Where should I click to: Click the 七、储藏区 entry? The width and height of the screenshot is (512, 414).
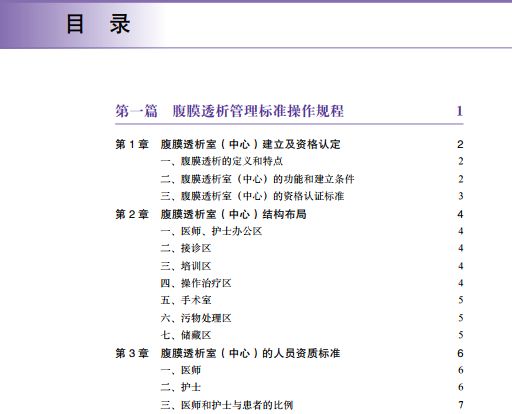coord(186,335)
